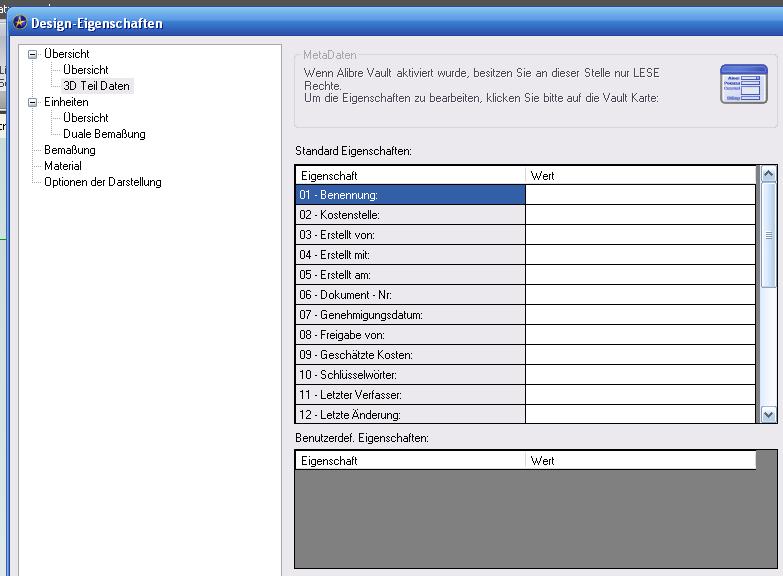Click the Wert field for Benennung

coord(641,195)
